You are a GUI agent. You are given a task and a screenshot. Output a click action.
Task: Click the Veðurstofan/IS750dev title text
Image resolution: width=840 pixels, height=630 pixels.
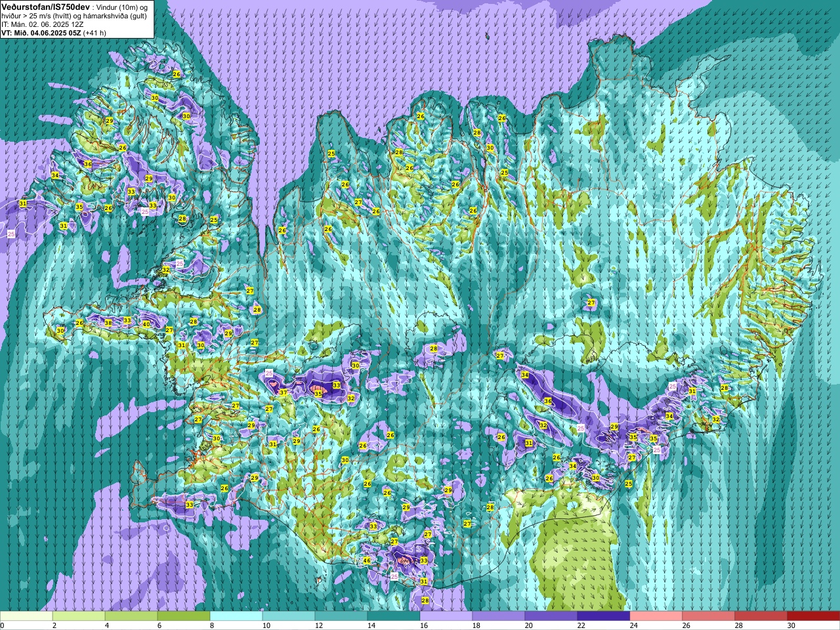[45, 6]
